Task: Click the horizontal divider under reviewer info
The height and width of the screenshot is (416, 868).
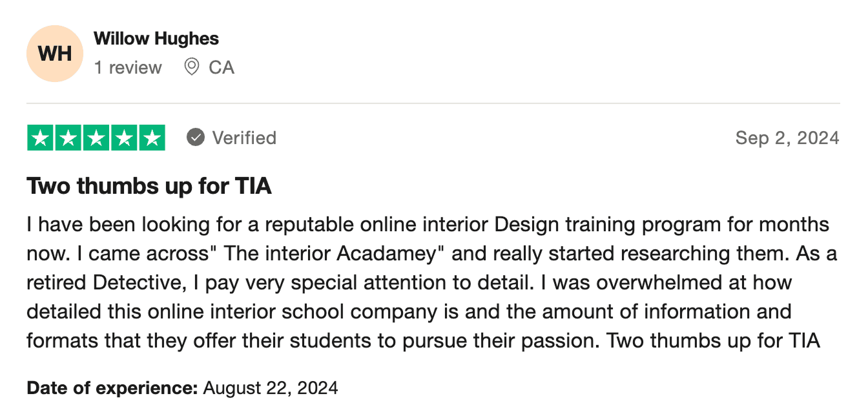Action: point(433,103)
